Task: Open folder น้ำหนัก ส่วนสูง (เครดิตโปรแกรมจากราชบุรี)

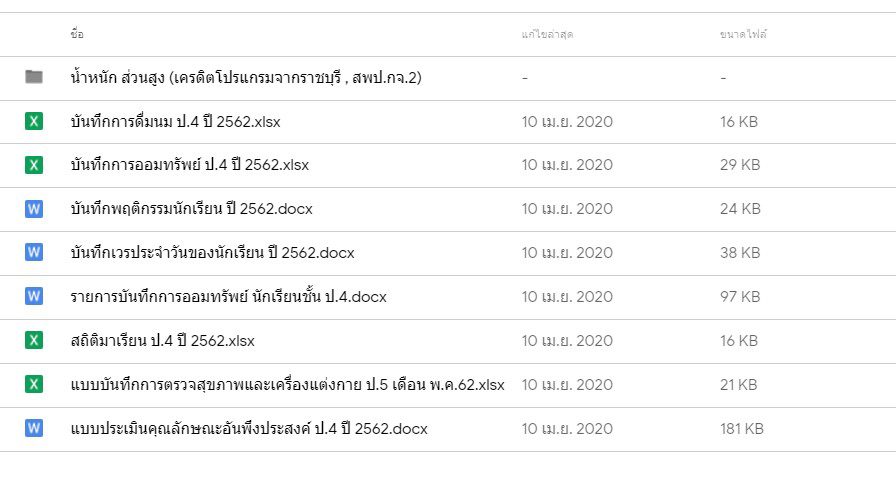Action: coord(246,78)
